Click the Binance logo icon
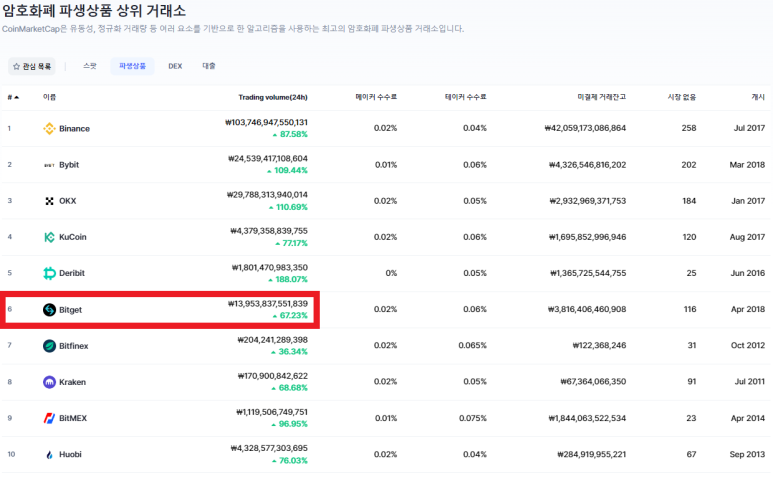The width and height of the screenshot is (773, 479). tap(49, 129)
